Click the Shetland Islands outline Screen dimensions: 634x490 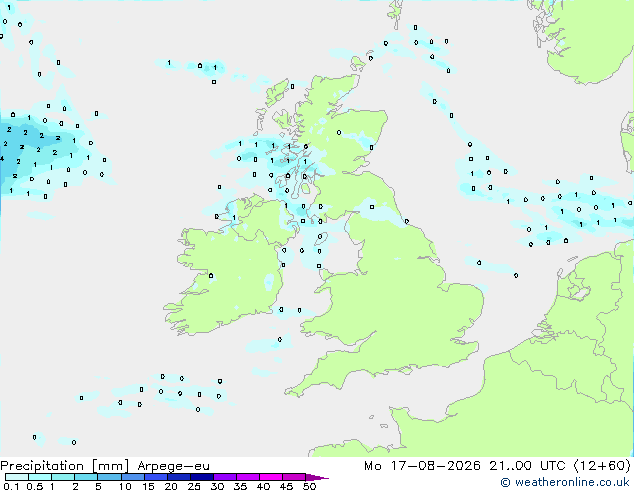[x=395, y=13]
